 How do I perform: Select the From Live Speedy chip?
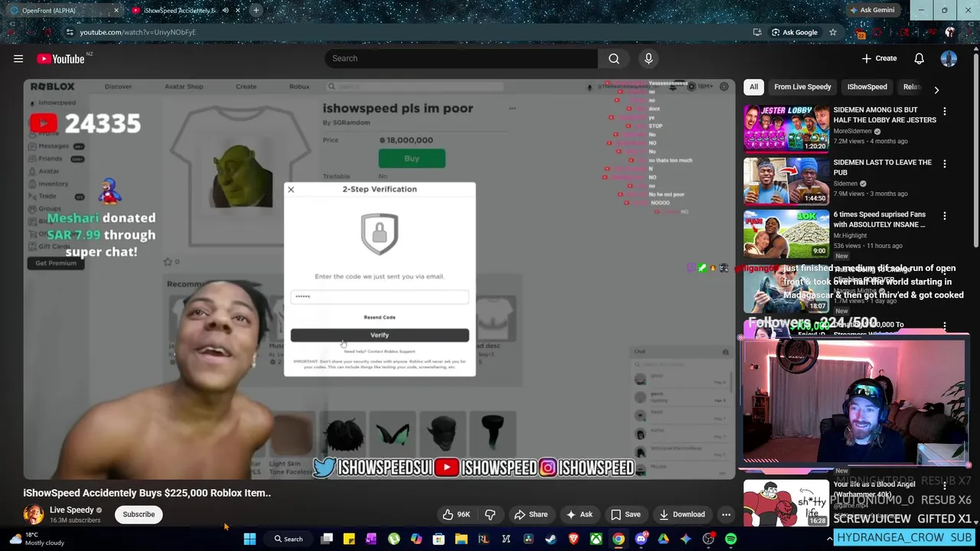(802, 86)
